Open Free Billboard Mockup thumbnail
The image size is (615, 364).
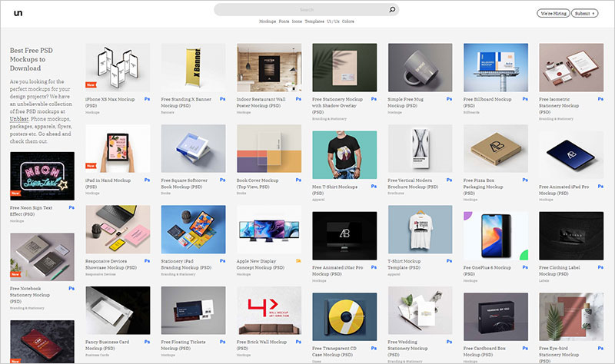[496, 68]
